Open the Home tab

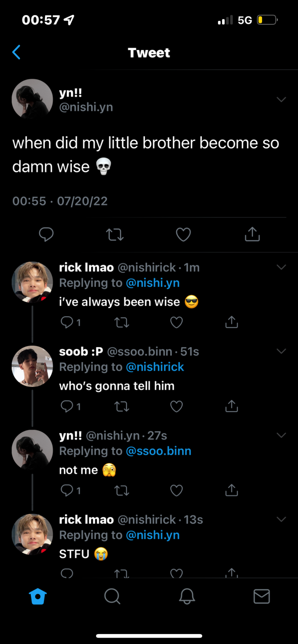38,596
